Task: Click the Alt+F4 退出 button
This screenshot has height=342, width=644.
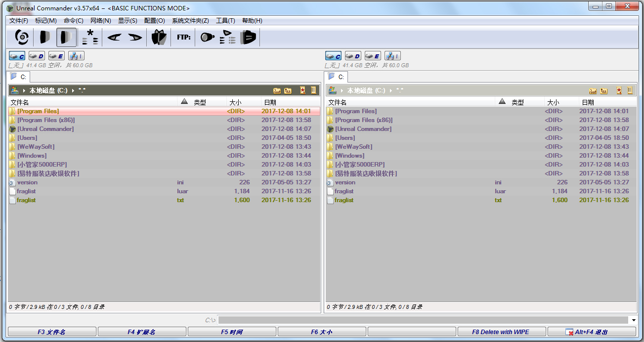Action: click(592, 332)
